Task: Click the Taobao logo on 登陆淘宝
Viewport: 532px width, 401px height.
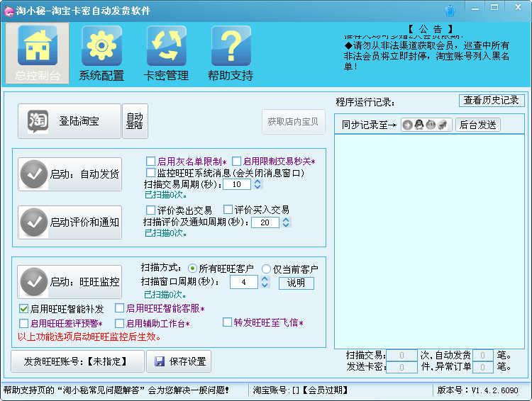Action: coord(38,121)
